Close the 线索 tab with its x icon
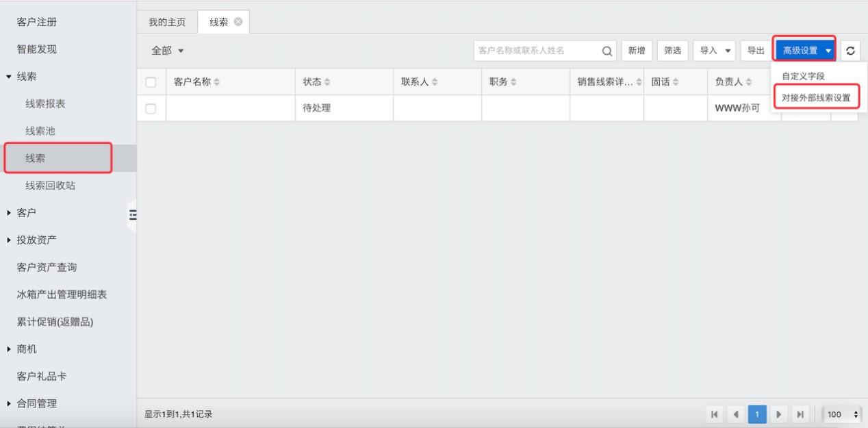The image size is (868, 428). 238,22
